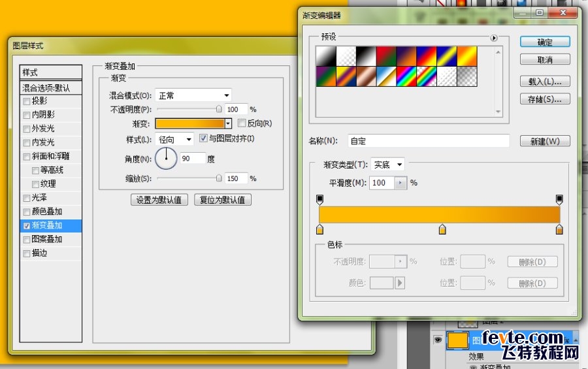
Task: Enable the 图案叠加 checkbox
Action: coord(27,240)
